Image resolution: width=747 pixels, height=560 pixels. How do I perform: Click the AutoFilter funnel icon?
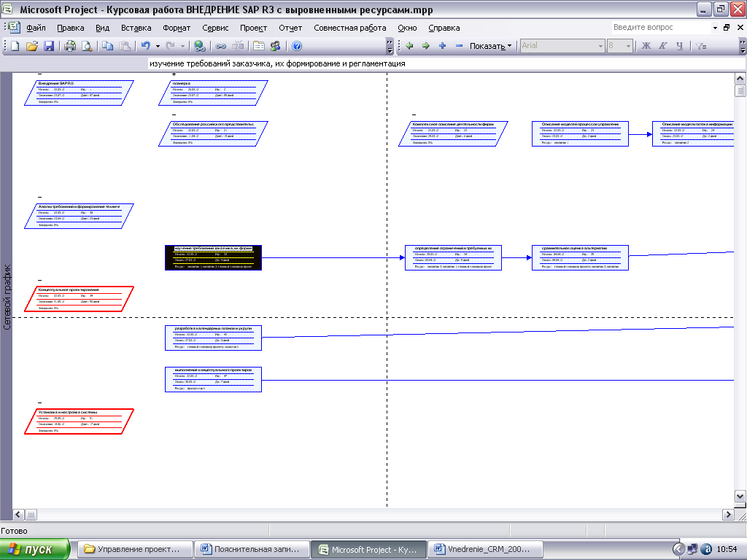tap(701, 46)
